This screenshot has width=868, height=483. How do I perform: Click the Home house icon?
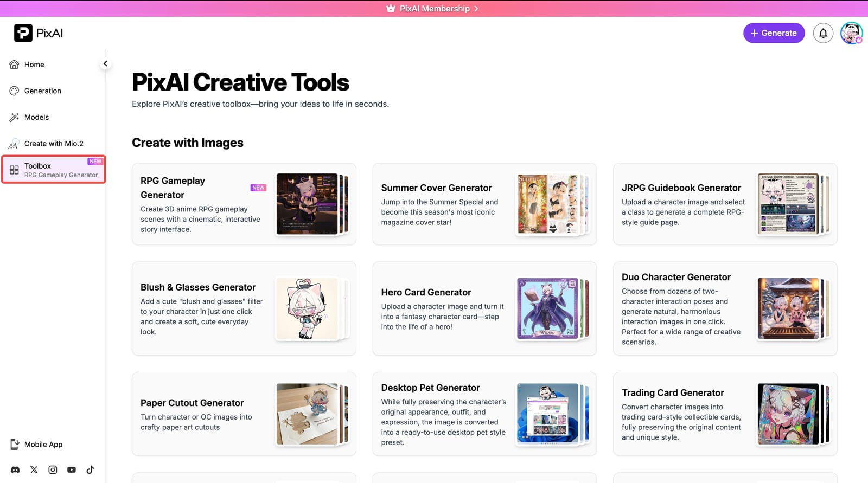point(15,65)
